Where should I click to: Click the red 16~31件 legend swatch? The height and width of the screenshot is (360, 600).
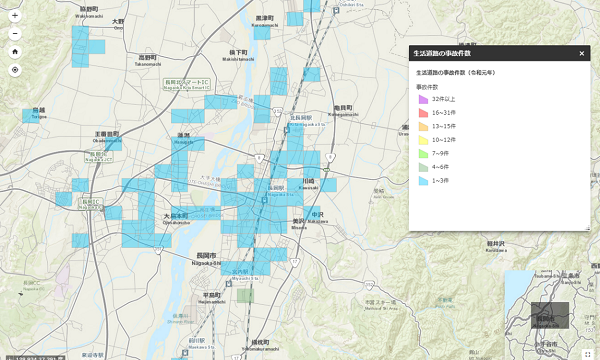pos(423,113)
